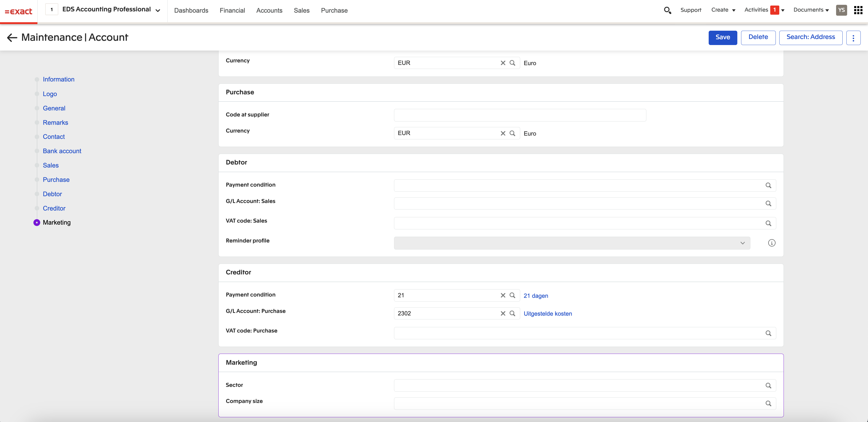Click the global search magnifier icon
Screen dimensions: 868x422
pyautogui.click(x=667, y=11)
